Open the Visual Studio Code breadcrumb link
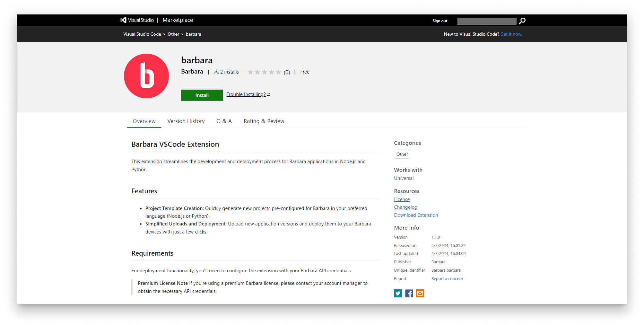Viewport: 644px width, 325px height. (142, 34)
